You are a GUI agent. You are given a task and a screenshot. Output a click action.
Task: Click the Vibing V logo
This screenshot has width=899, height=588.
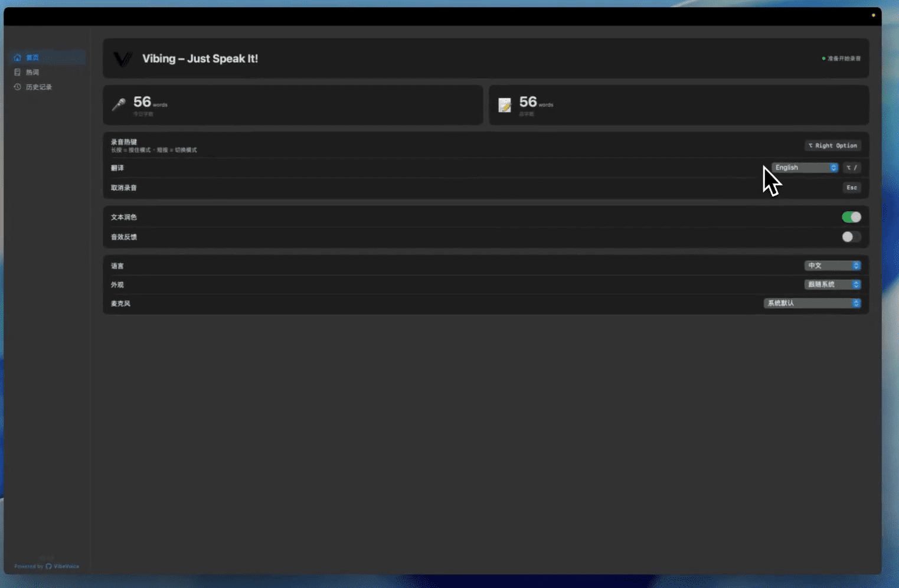coord(123,59)
